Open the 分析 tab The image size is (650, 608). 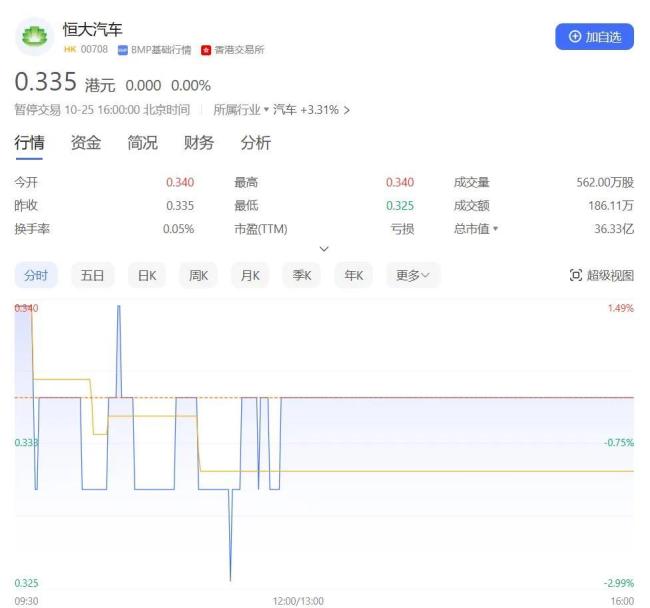pos(256,143)
